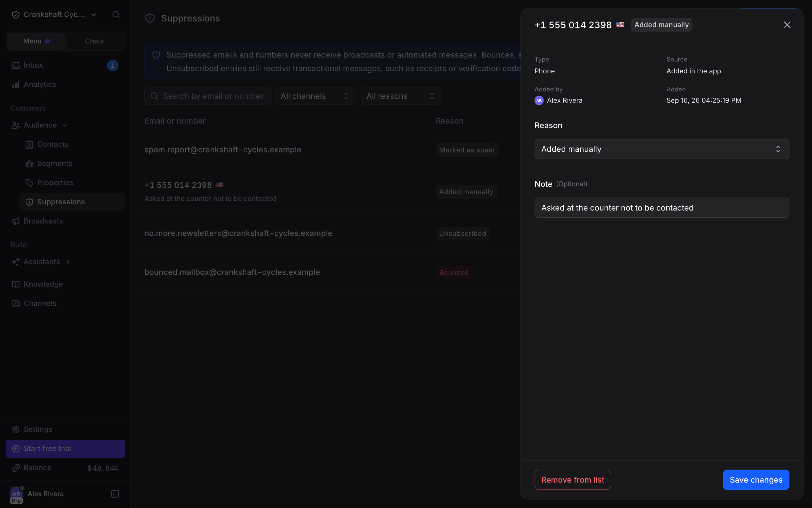The image size is (812, 508).
Task: Open the sidebar search icon
Action: click(116, 15)
